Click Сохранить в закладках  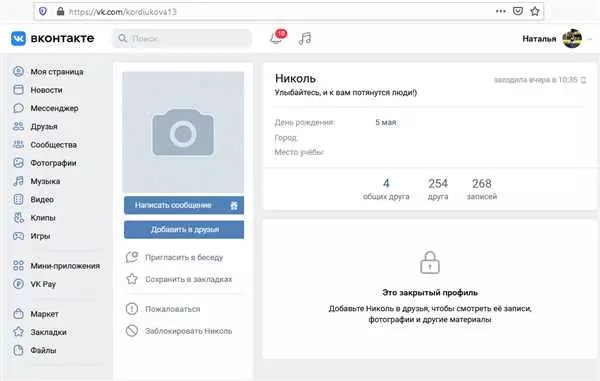click(179, 279)
